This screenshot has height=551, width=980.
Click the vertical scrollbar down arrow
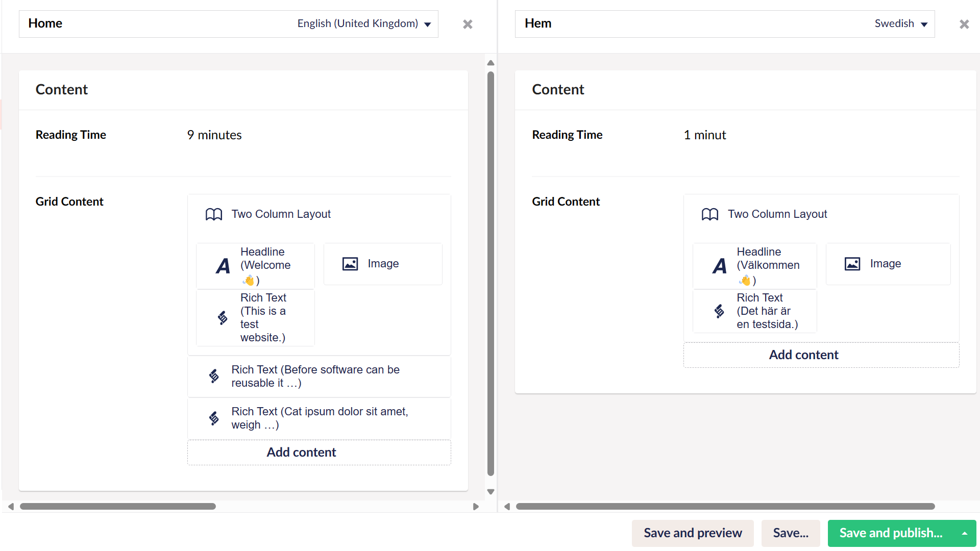click(x=490, y=491)
